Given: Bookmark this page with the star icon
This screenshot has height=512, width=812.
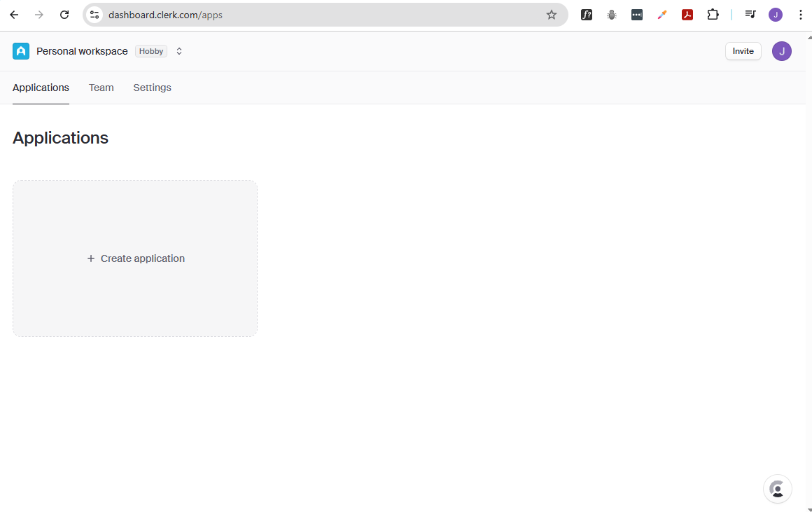Looking at the screenshot, I should click(552, 15).
